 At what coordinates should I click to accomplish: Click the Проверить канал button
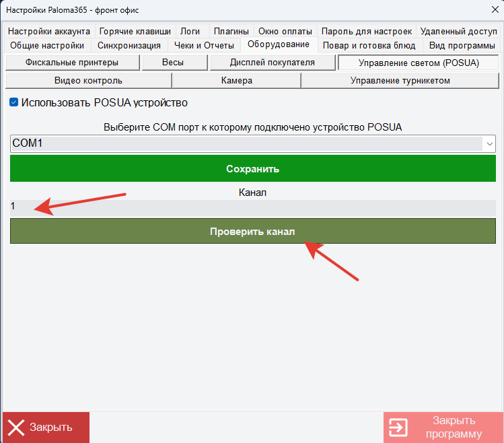click(252, 231)
